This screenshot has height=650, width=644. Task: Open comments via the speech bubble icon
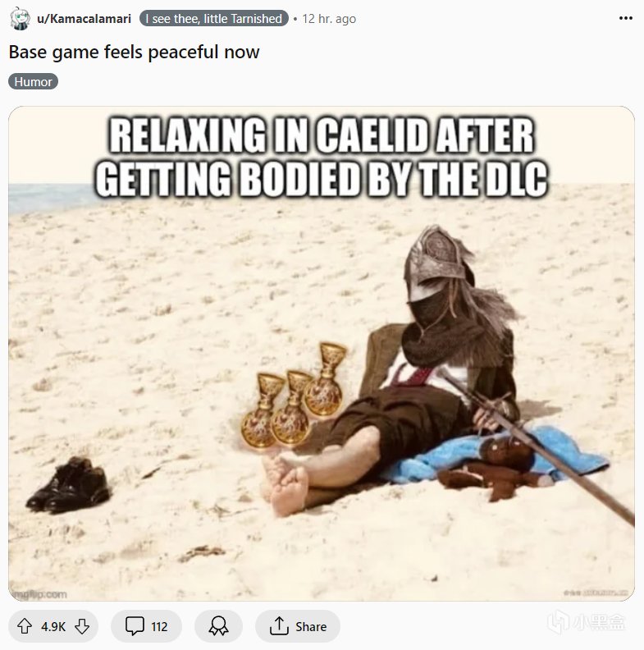coord(135,626)
